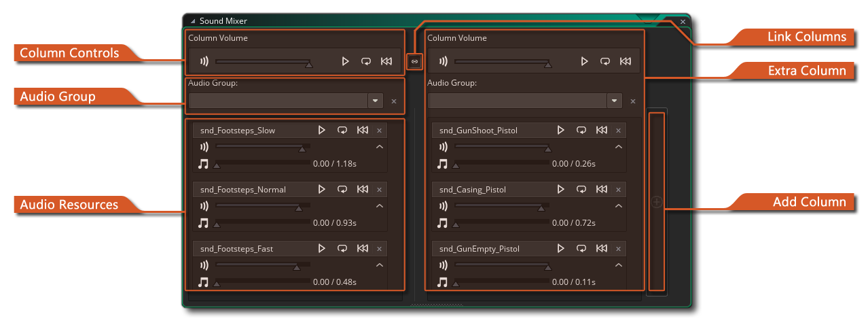Click the link columns icon
Viewport: 868px width, 321px height.
pyautogui.click(x=414, y=62)
